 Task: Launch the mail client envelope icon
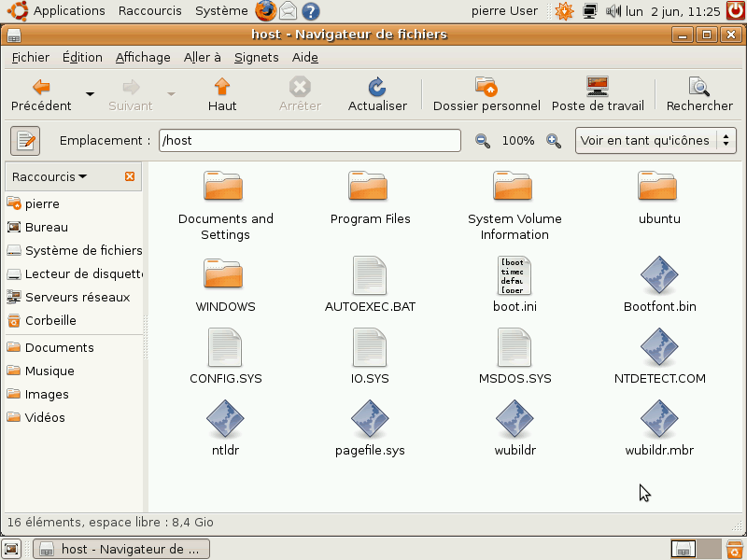tap(289, 11)
